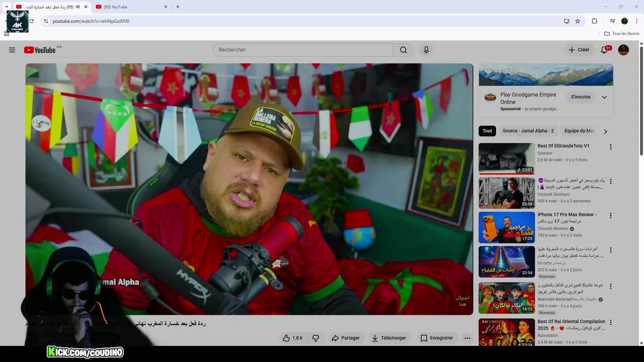644x362 pixels.
Task: Open the Raïvolution channel name
Action: point(547,335)
